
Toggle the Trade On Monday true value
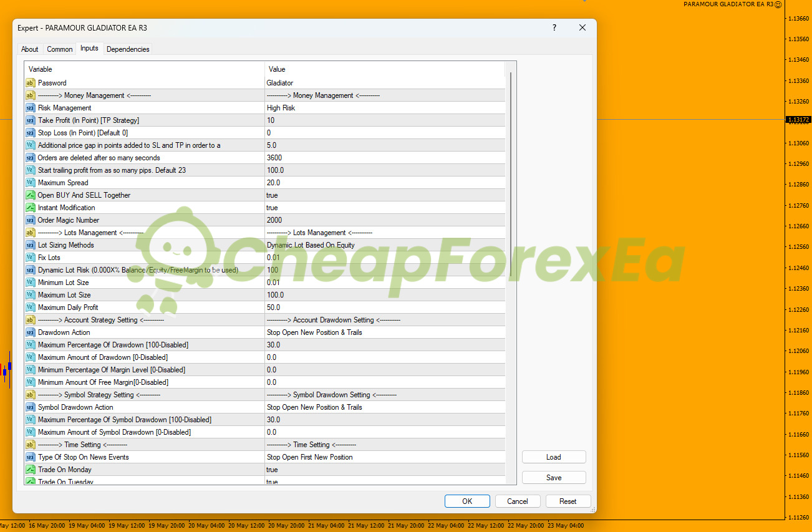385,470
